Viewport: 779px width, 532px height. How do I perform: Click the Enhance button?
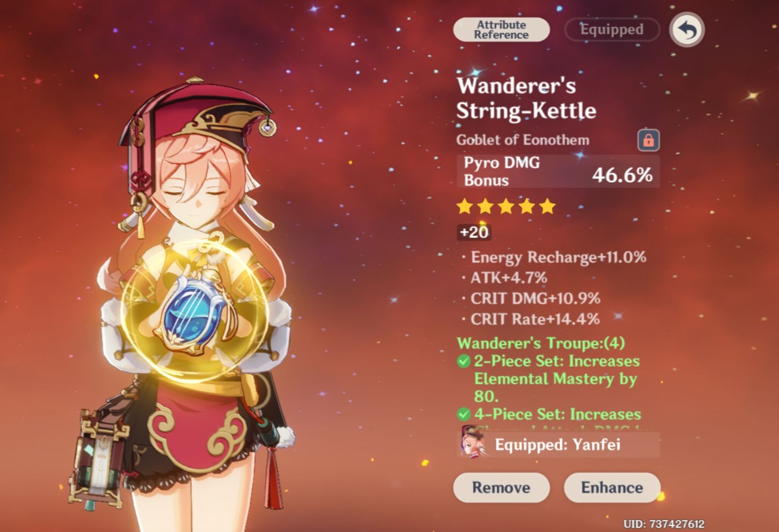click(x=612, y=488)
